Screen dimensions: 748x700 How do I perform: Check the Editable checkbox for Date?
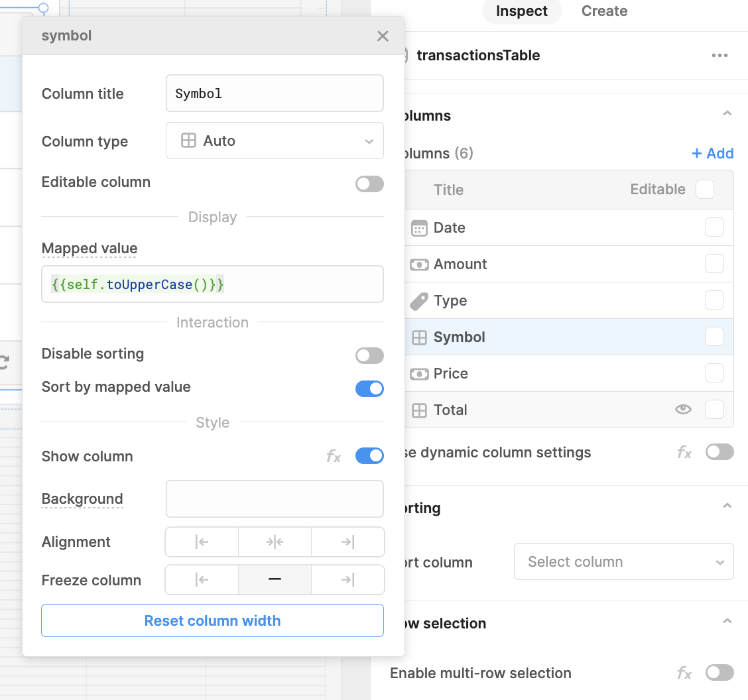[x=714, y=228]
